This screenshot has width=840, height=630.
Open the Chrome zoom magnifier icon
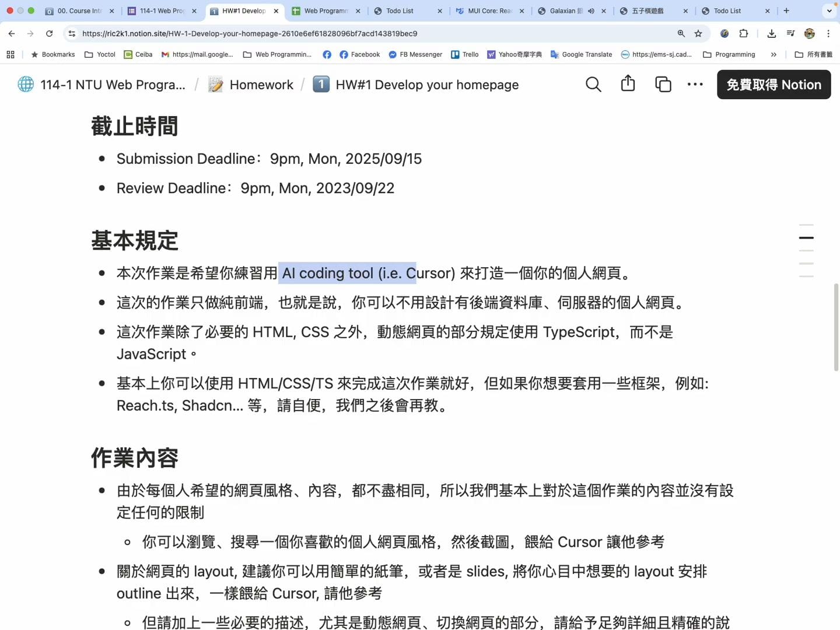681,34
